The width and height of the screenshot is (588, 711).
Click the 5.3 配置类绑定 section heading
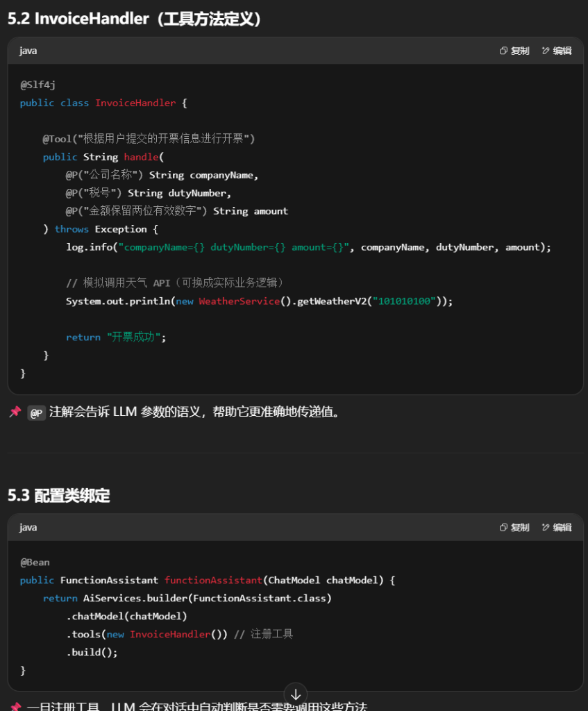tap(59, 495)
